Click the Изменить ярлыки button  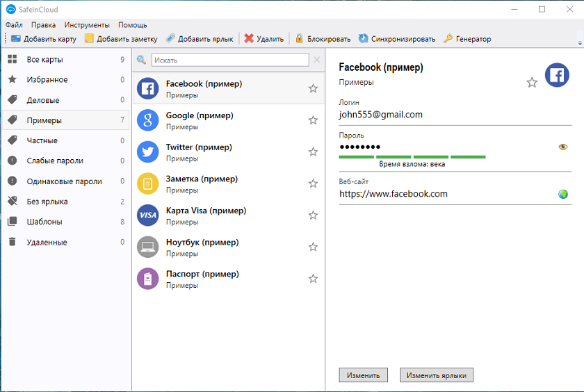click(437, 375)
